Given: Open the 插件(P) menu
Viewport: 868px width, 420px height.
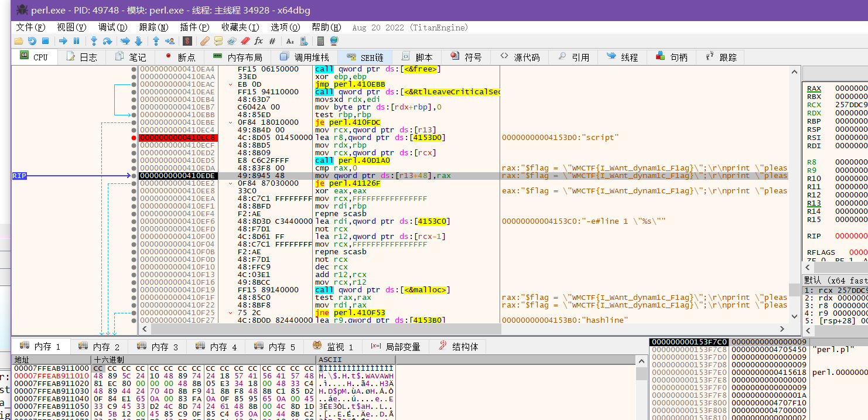Looking at the screenshot, I should coord(194,27).
